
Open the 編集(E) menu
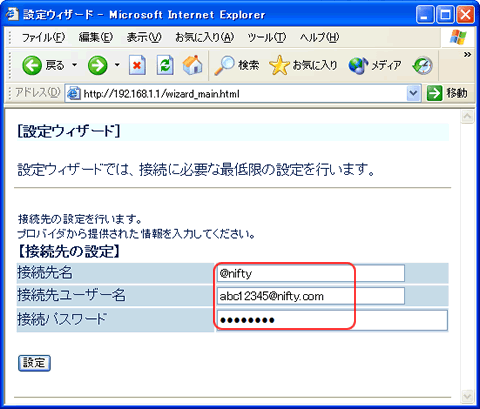click(96, 37)
